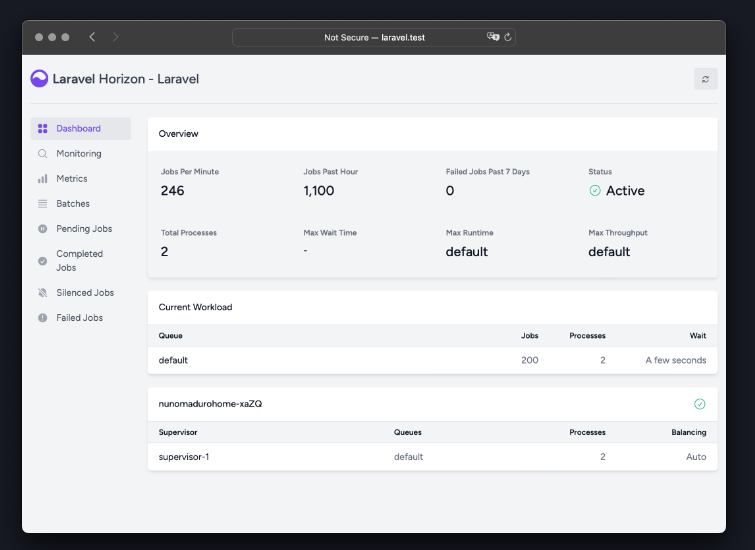View the Pending Jobs list
Viewport: 755px width, 550px height.
80,229
